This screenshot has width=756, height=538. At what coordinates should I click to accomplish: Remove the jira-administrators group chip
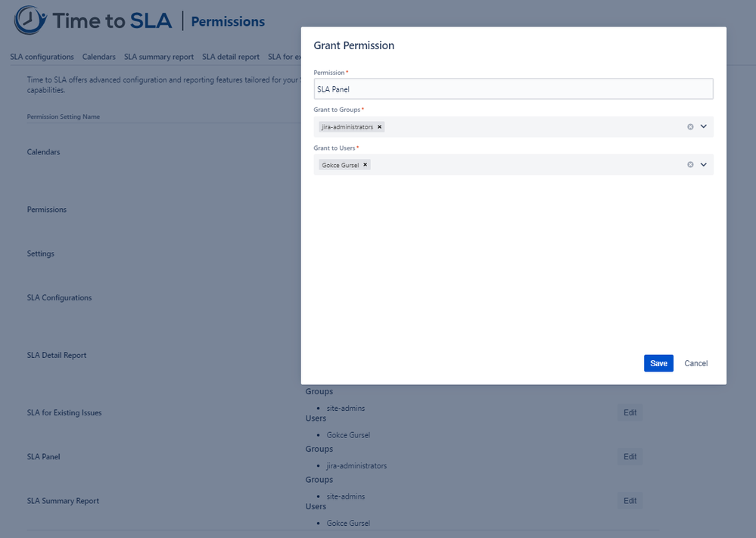379,126
